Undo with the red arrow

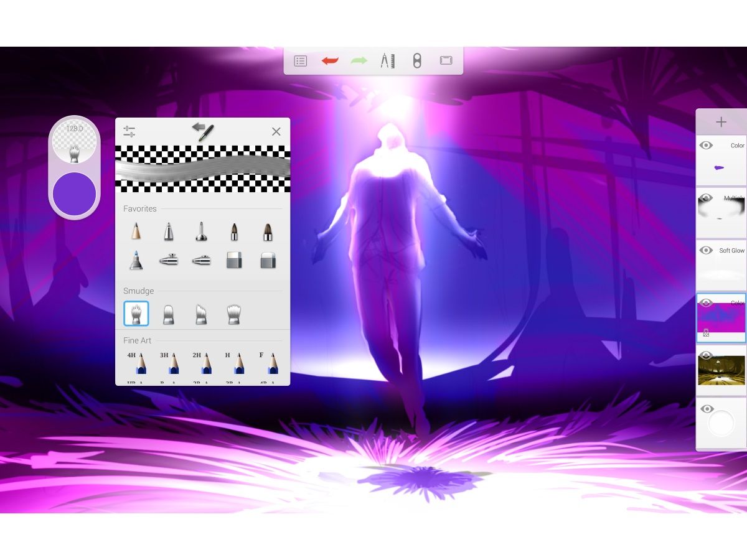click(x=329, y=61)
